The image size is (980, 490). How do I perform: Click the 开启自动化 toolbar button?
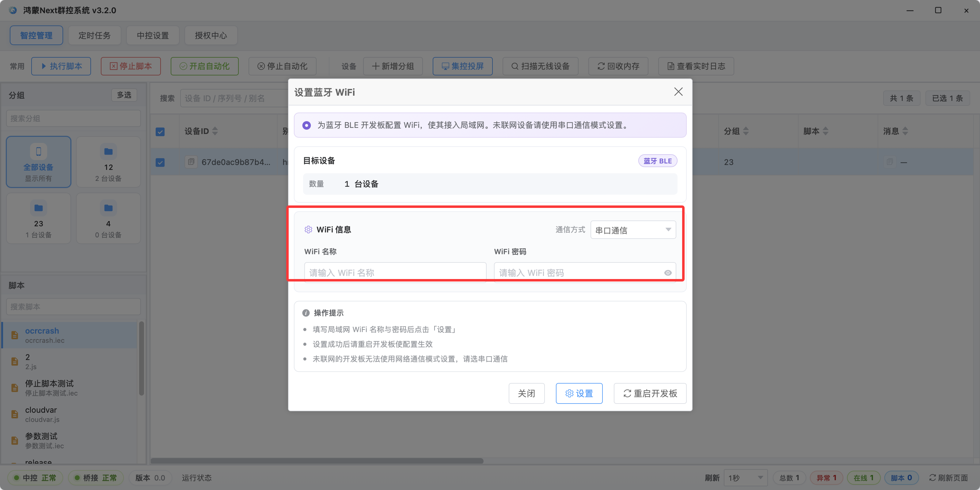pos(205,66)
